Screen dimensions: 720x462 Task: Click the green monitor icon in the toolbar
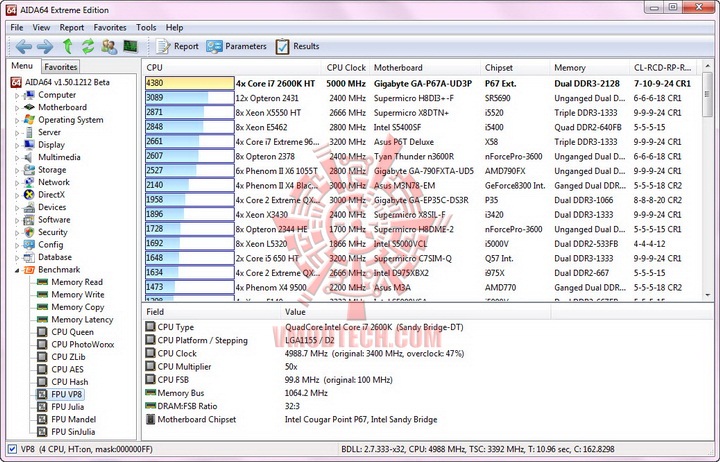coord(130,46)
